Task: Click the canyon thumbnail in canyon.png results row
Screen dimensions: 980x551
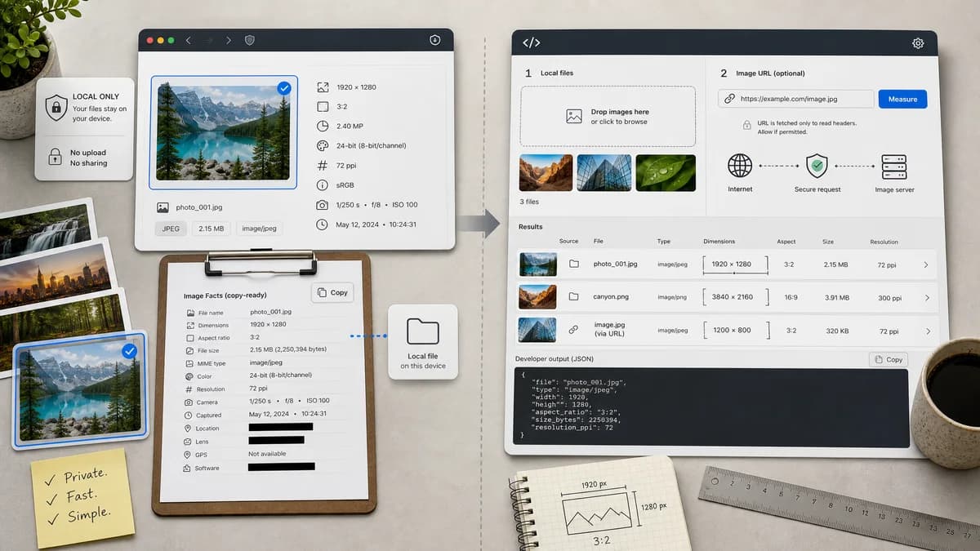Action: coord(538,297)
